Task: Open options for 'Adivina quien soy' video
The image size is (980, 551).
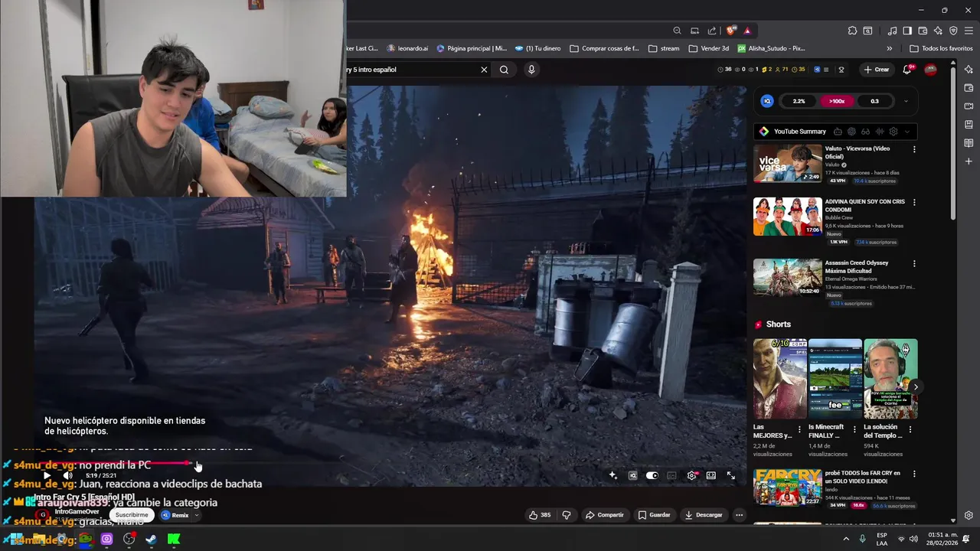Action: tap(914, 203)
